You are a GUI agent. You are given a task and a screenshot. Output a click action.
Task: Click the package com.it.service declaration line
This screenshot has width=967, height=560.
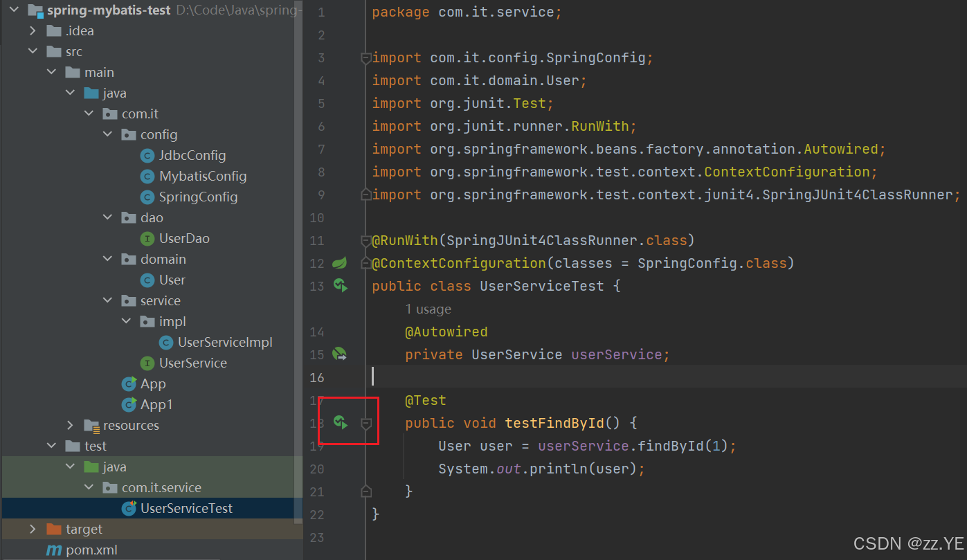coord(467,12)
